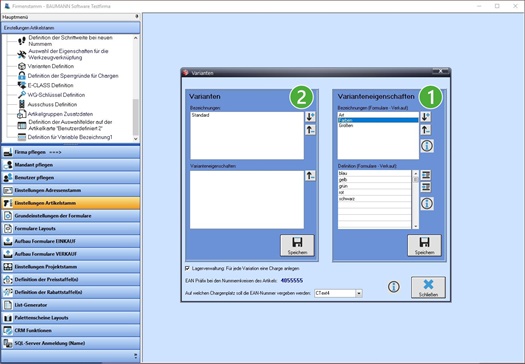
Task: Select E-CLASS Definition in the tree
Action: (50, 85)
